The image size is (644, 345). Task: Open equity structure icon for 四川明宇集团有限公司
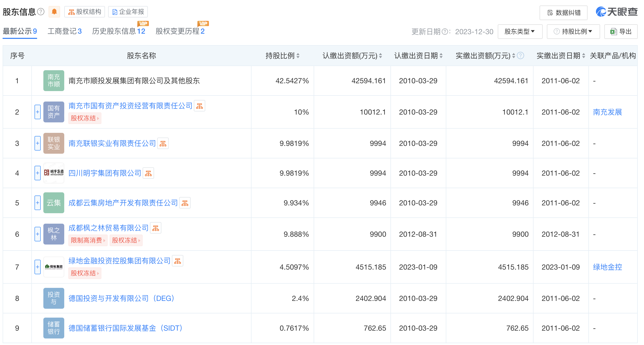click(x=148, y=173)
